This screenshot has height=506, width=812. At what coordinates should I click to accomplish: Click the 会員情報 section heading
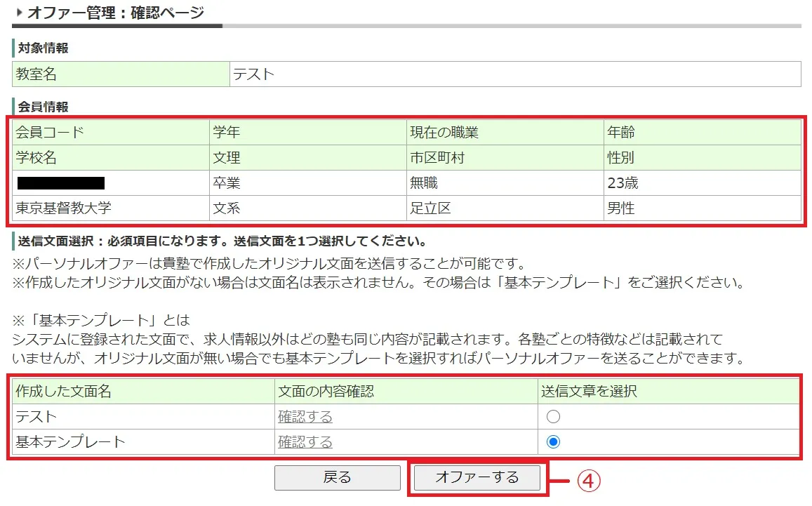click(43, 107)
